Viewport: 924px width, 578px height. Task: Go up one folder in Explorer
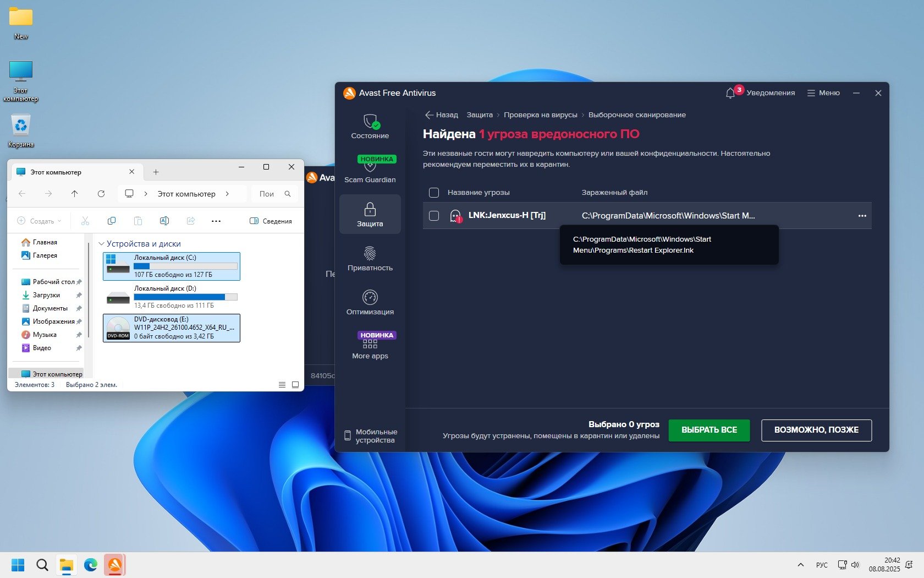coord(75,194)
